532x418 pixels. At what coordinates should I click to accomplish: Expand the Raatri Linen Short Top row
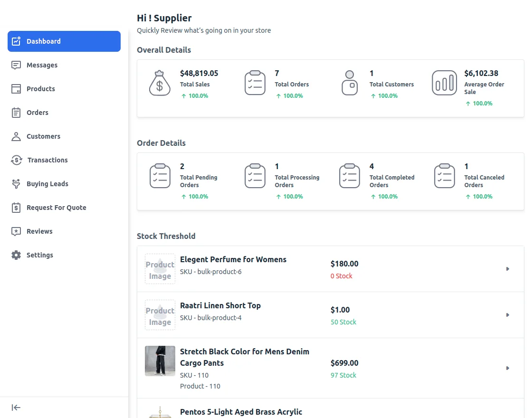coord(507,315)
